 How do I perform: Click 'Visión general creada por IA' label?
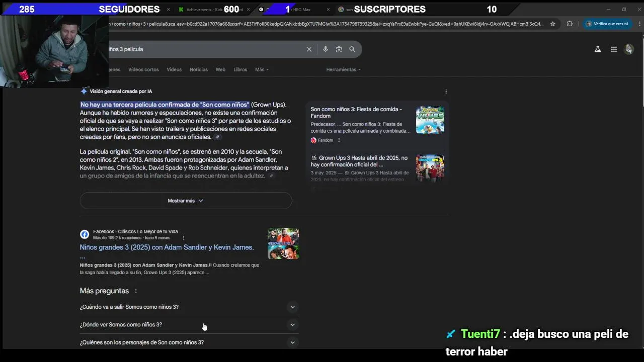[x=121, y=92]
